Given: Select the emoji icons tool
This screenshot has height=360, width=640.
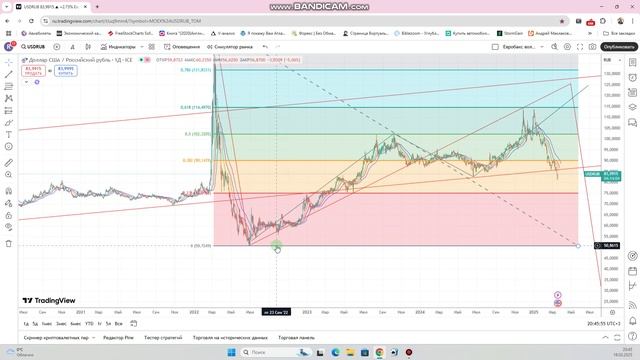Looking at the screenshot, I should point(9,147).
